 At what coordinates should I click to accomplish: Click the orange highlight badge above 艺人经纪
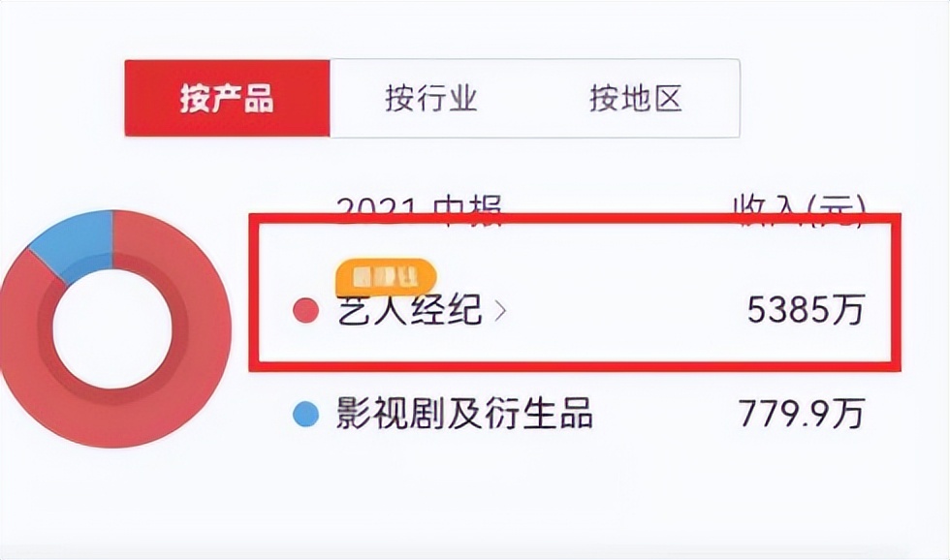pos(385,274)
